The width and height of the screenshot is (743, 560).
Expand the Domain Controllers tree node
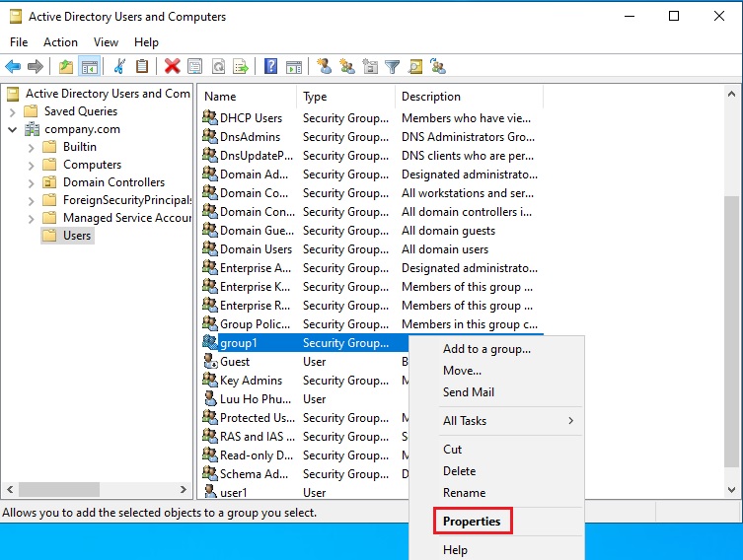coord(32,182)
